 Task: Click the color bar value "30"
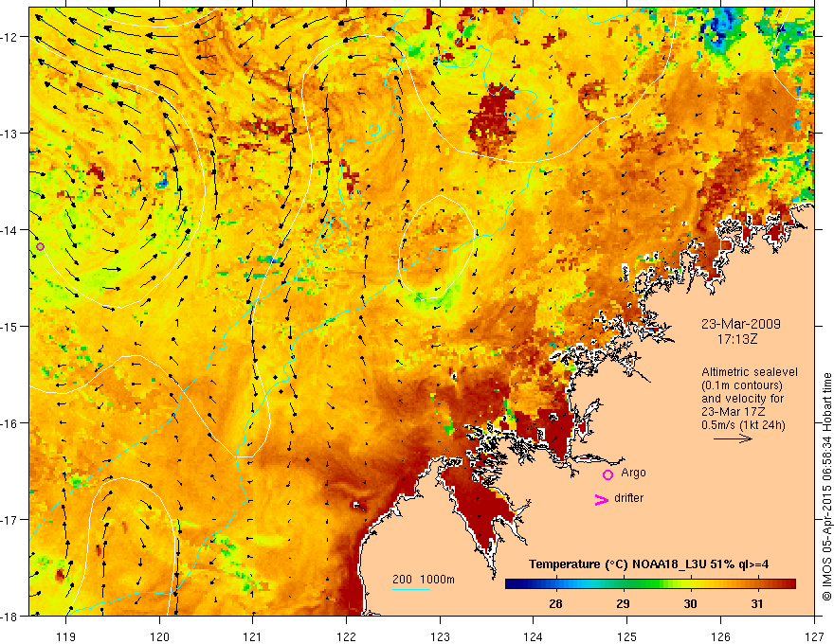coord(690,603)
